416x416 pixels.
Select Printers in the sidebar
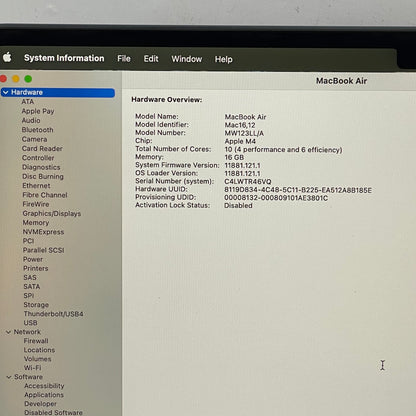[x=35, y=268]
